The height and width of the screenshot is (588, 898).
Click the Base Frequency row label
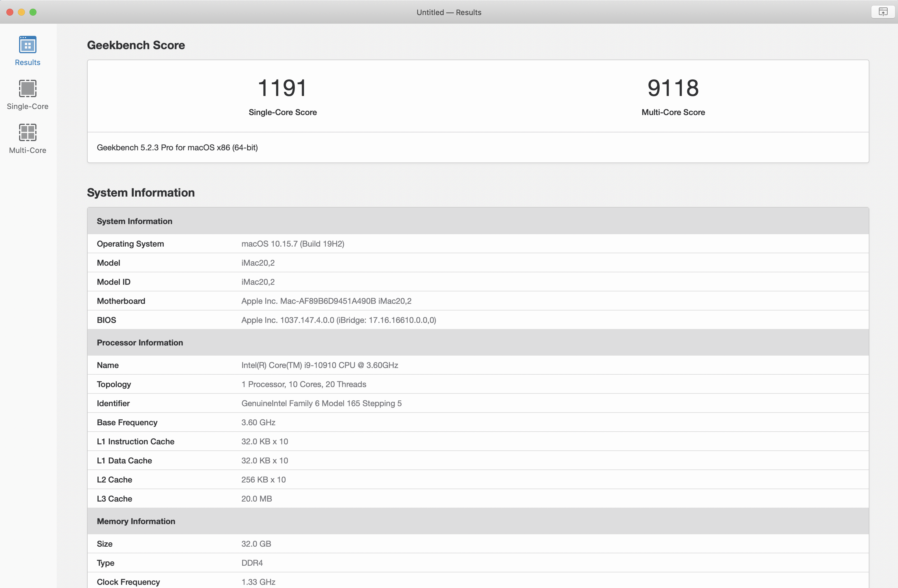(127, 423)
